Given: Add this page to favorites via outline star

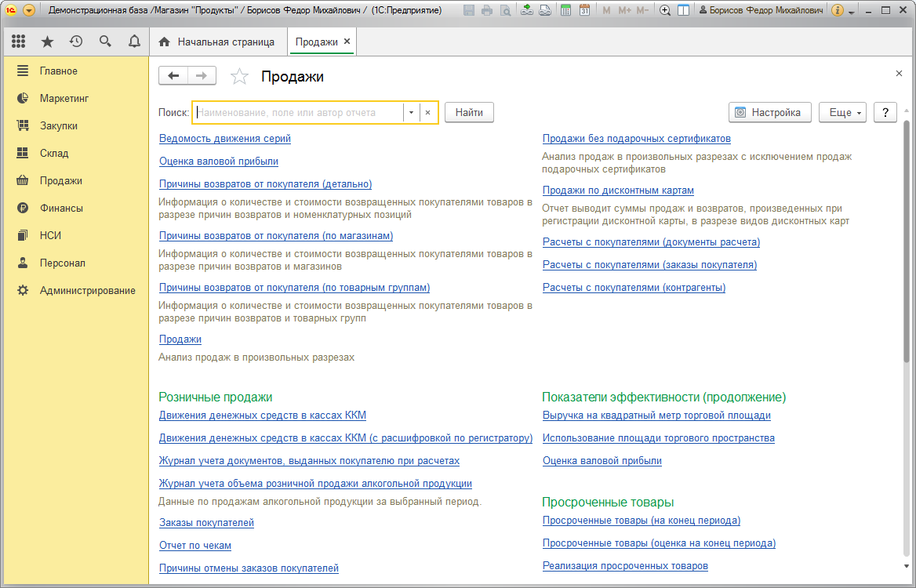Looking at the screenshot, I should (x=239, y=77).
